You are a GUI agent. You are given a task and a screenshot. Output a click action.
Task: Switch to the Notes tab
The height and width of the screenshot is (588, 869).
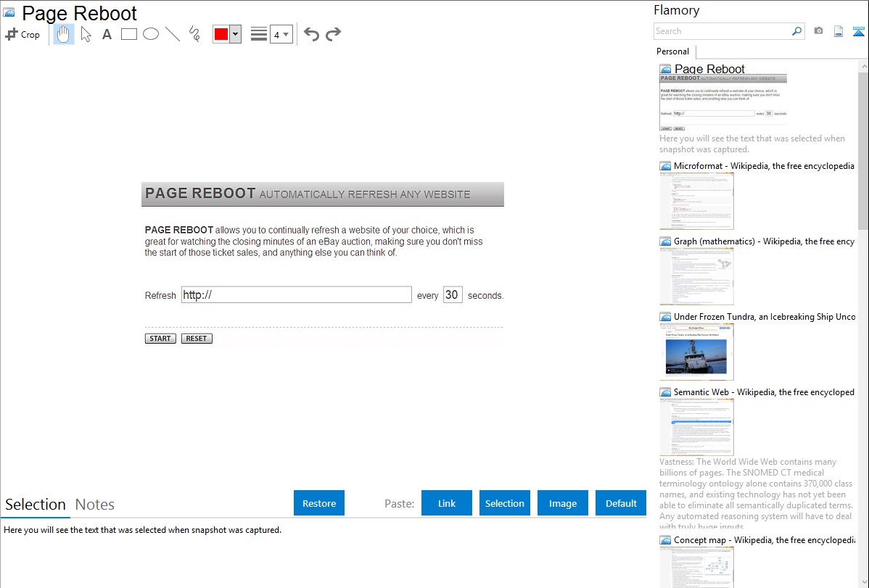pyautogui.click(x=95, y=505)
